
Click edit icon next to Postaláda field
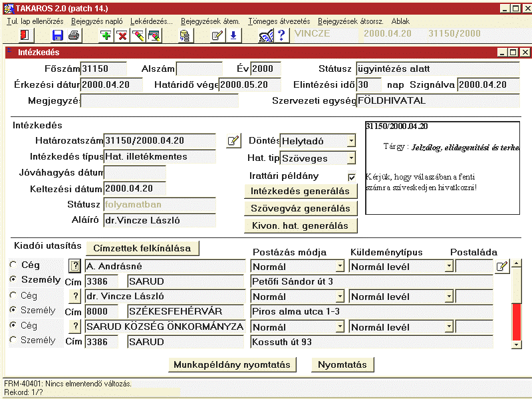[502, 267]
